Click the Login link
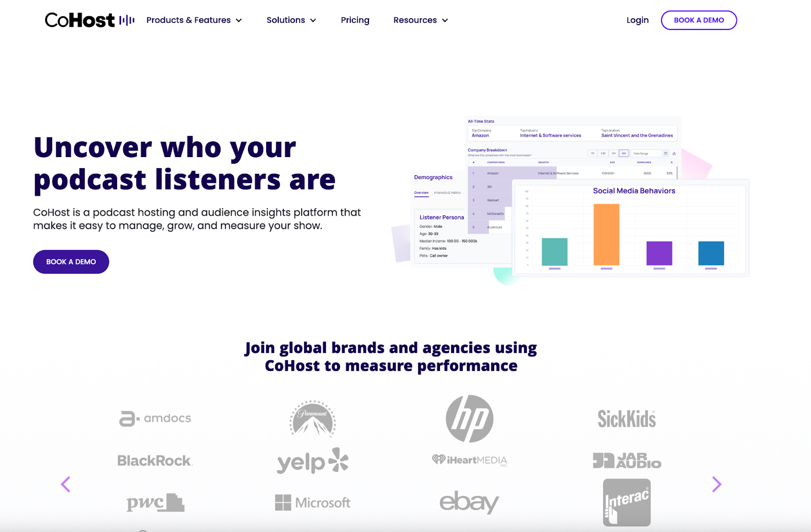 pyautogui.click(x=637, y=20)
